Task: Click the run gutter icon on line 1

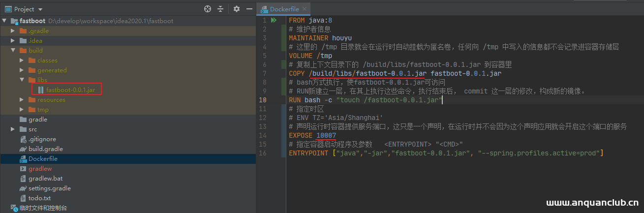Action: coord(274,20)
